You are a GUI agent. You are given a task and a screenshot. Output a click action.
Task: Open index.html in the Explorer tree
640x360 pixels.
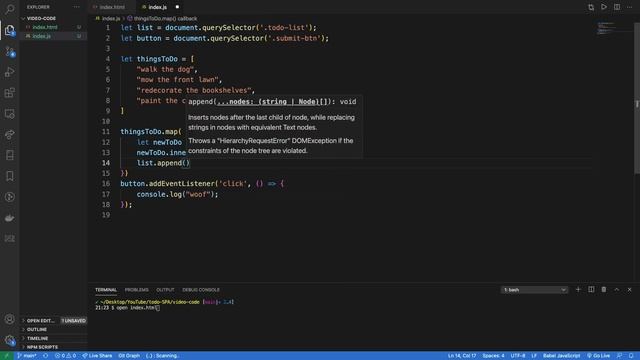pos(54,27)
